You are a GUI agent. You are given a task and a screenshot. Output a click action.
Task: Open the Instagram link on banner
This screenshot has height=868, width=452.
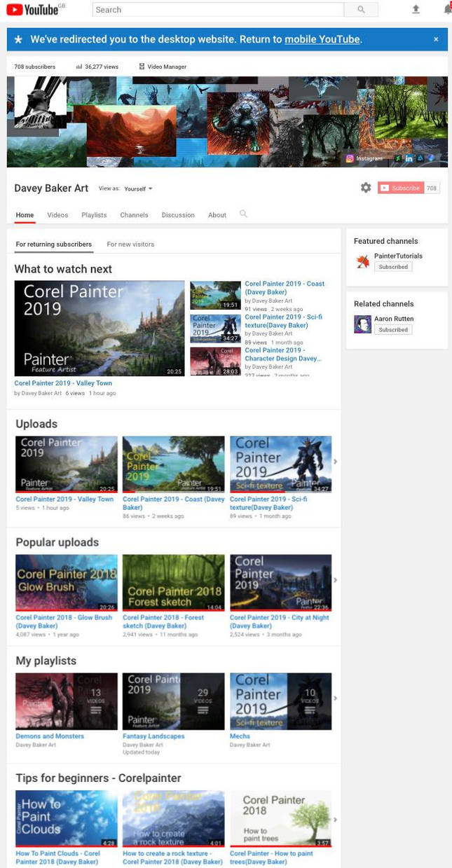[x=364, y=158]
